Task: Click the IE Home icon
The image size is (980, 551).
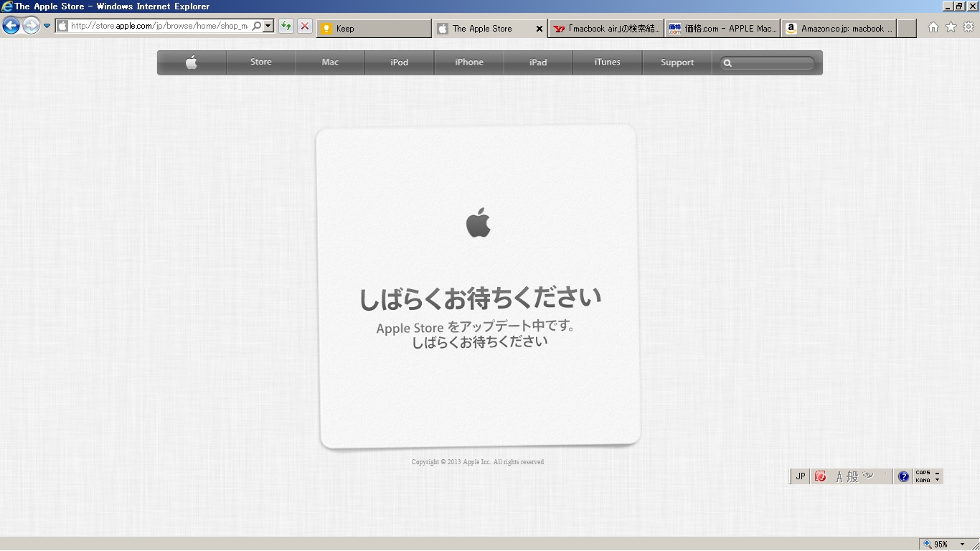Action: point(933,27)
